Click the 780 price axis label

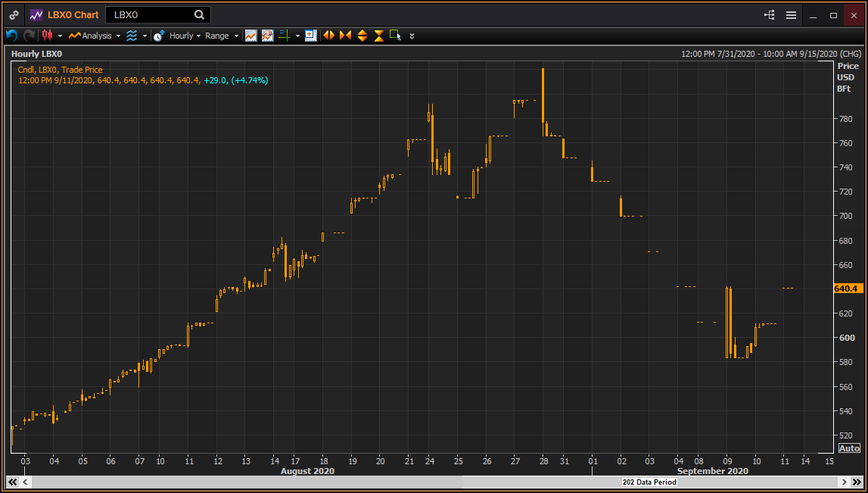tap(845, 119)
